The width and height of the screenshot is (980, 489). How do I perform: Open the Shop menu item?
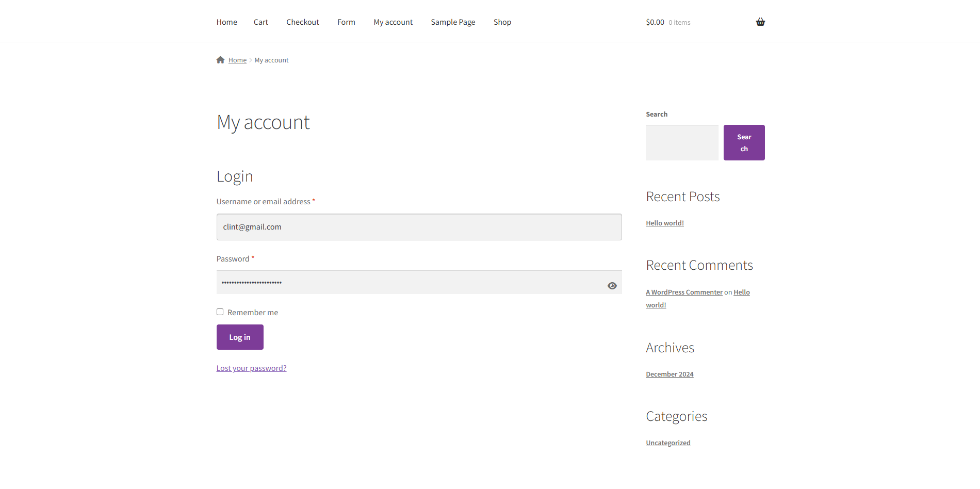coord(502,22)
